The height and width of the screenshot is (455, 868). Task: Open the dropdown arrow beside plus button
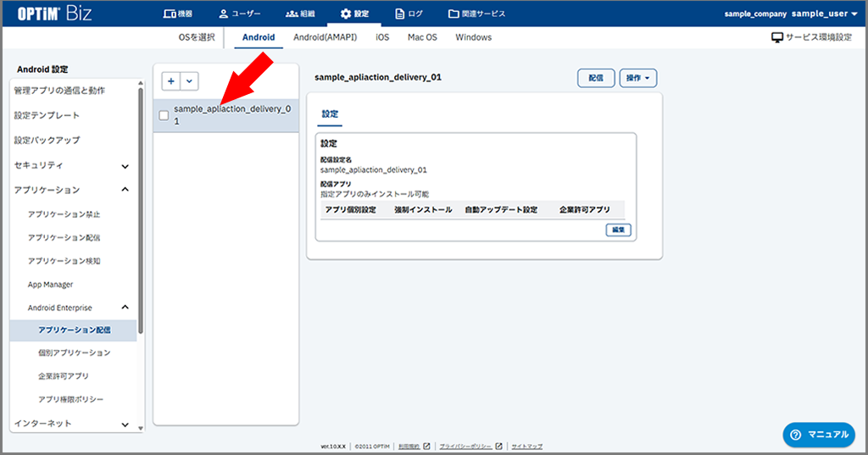point(189,81)
